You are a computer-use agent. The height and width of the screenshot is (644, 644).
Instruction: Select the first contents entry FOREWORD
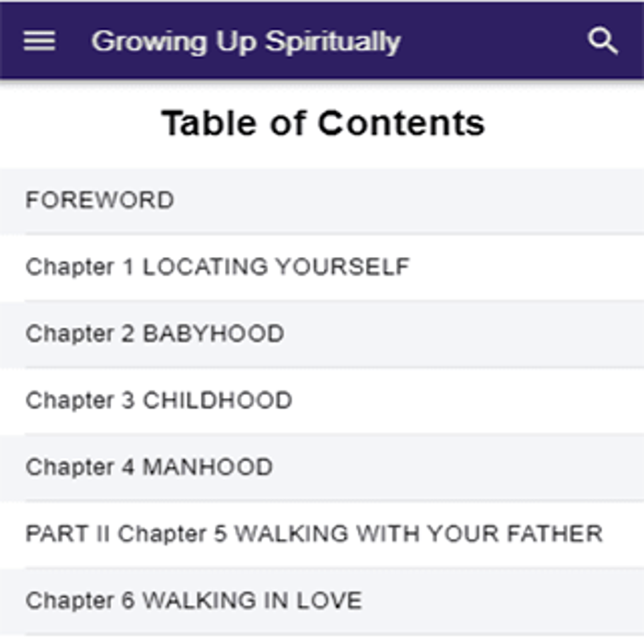(322, 201)
